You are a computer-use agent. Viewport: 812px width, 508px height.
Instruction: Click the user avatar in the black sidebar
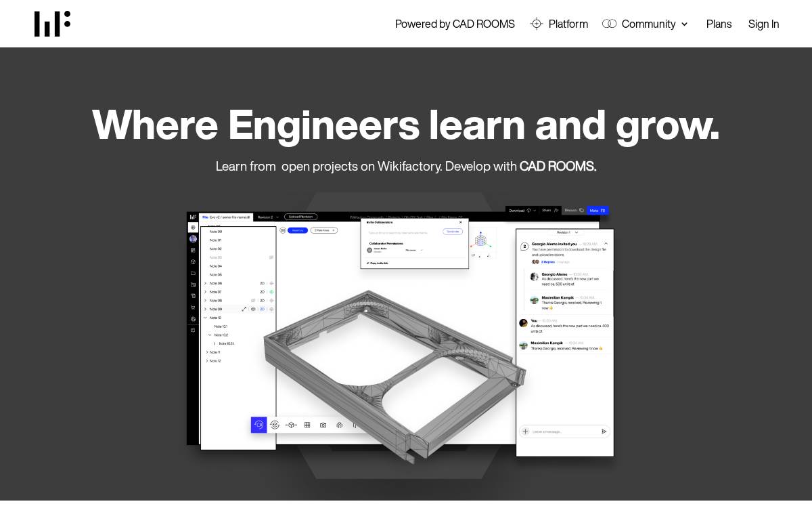pos(193,238)
